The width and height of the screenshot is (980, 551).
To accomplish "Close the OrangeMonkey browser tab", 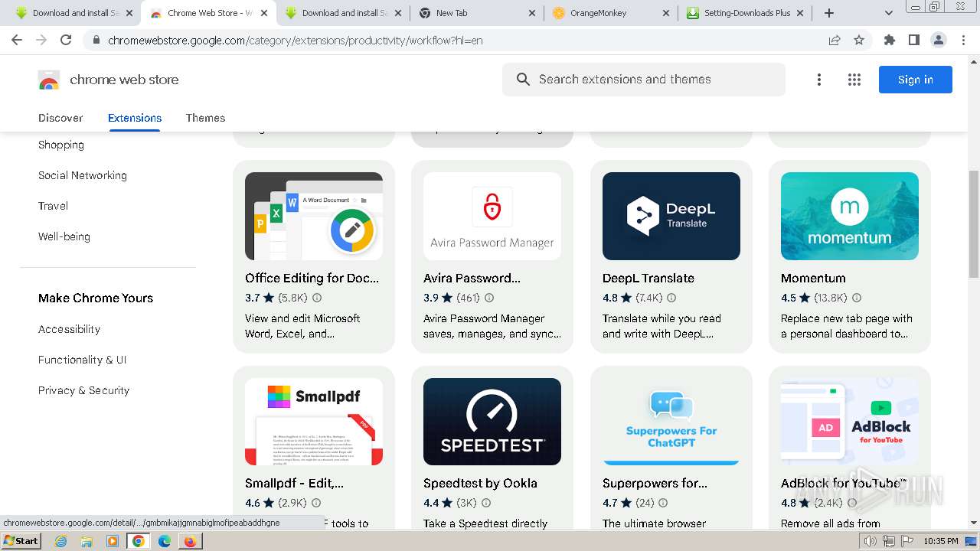I will coord(665,13).
